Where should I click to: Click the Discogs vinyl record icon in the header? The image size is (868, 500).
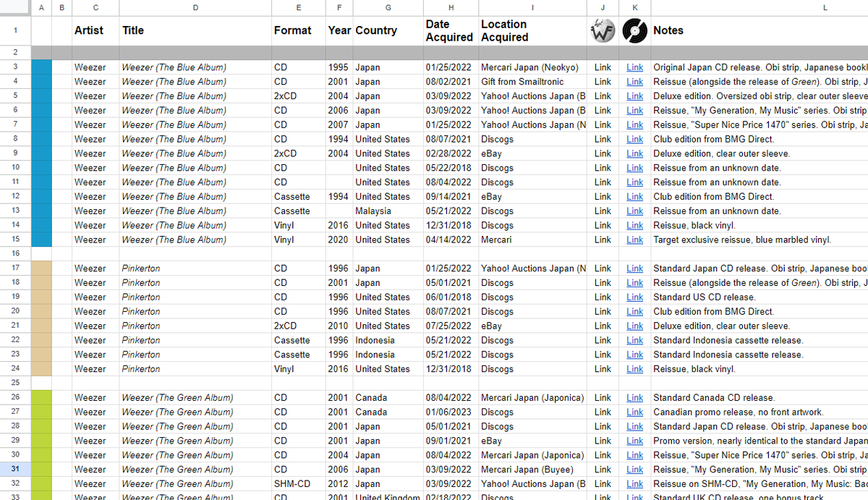[x=635, y=30]
